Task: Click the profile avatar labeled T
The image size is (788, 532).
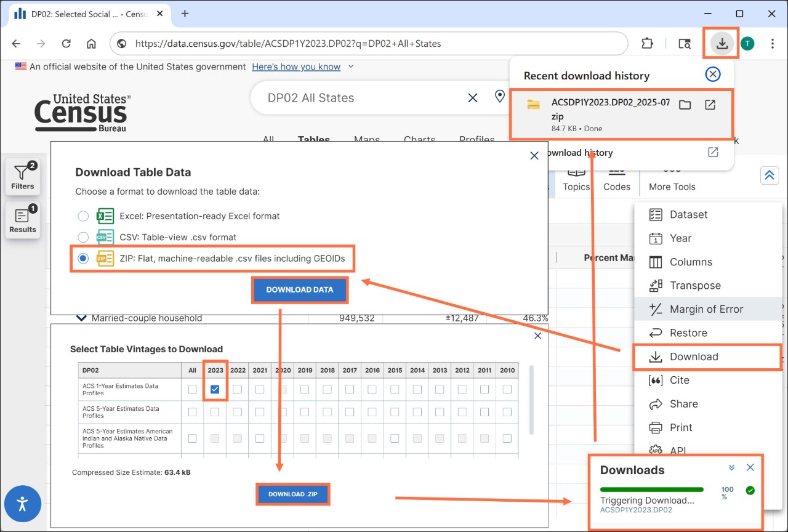Action: tap(747, 44)
